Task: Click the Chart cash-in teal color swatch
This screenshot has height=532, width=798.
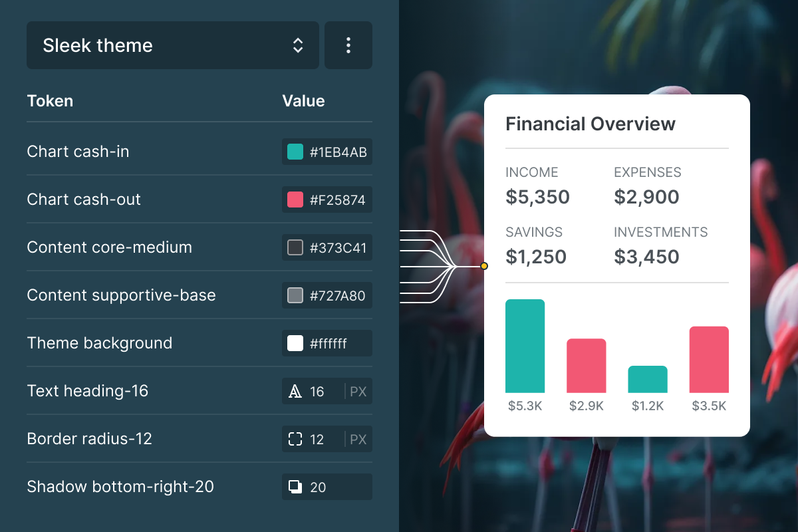Action: point(295,152)
